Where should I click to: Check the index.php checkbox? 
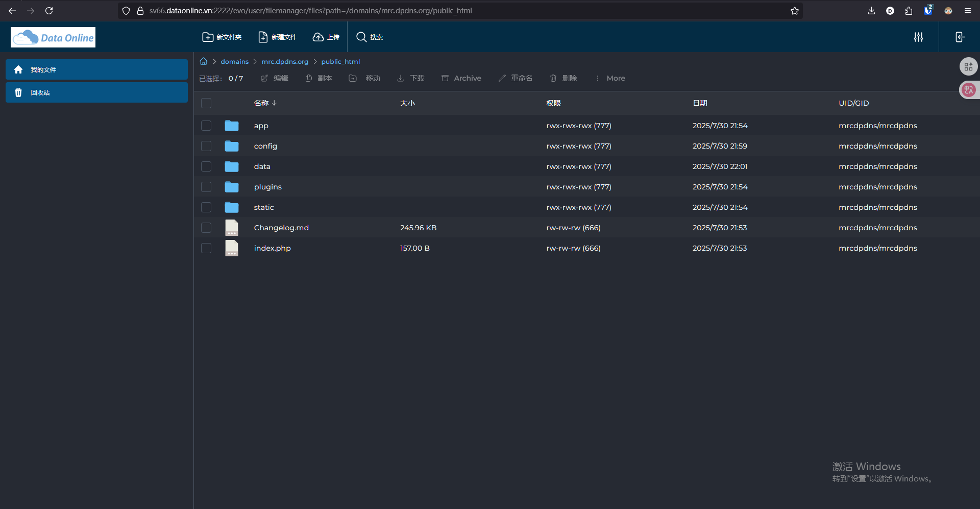206,248
